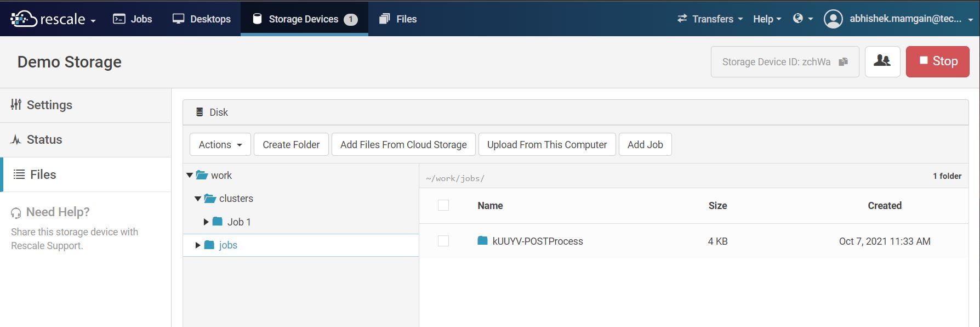Open the share users button
Viewport: 980px width, 327px height.
[x=882, y=61]
